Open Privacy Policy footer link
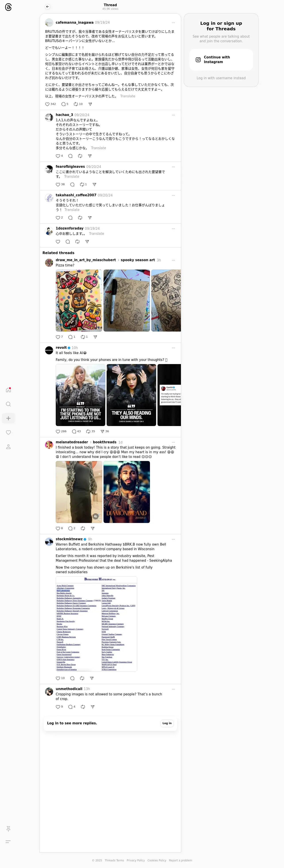The image size is (284, 868). 136,860
